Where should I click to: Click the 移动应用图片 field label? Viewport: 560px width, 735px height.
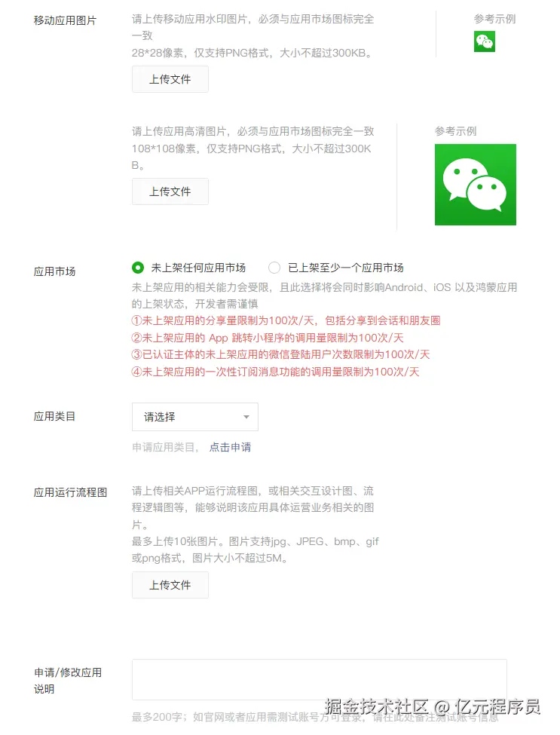point(65,20)
